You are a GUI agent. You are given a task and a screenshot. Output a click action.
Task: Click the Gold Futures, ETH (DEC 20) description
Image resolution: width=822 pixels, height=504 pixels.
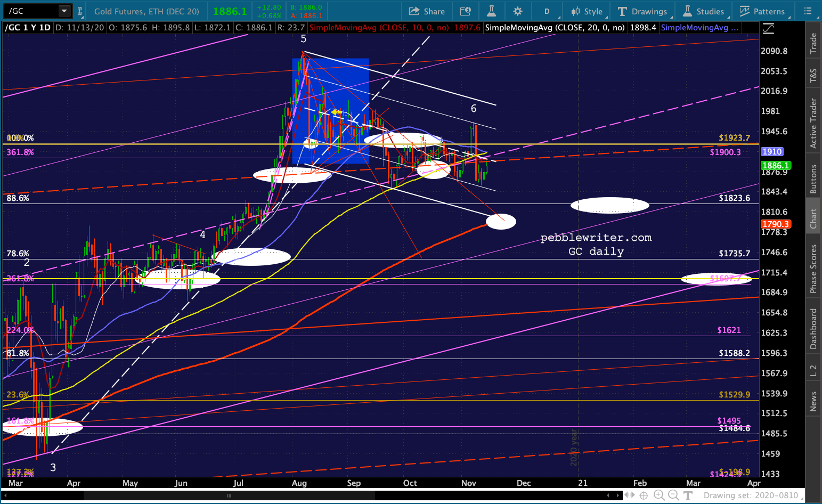click(147, 11)
